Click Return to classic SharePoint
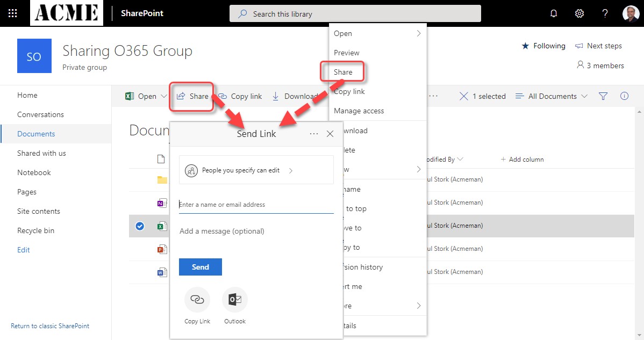Viewport: 644px width, 340px height. point(49,325)
